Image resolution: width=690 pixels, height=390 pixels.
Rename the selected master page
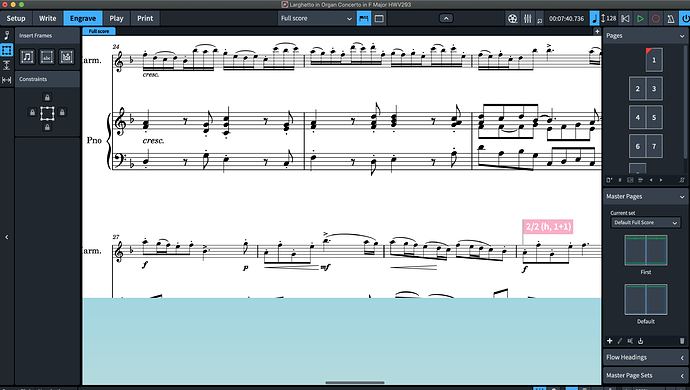[630, 341]
